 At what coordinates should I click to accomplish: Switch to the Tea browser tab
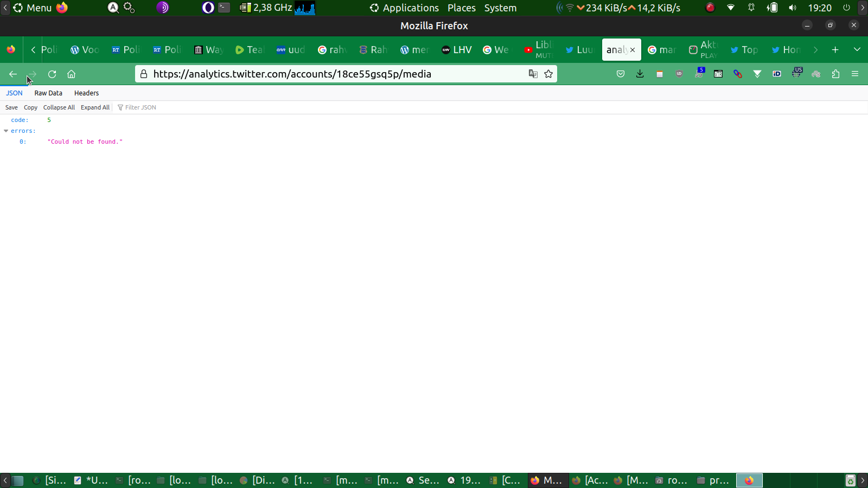click(250, 50)
